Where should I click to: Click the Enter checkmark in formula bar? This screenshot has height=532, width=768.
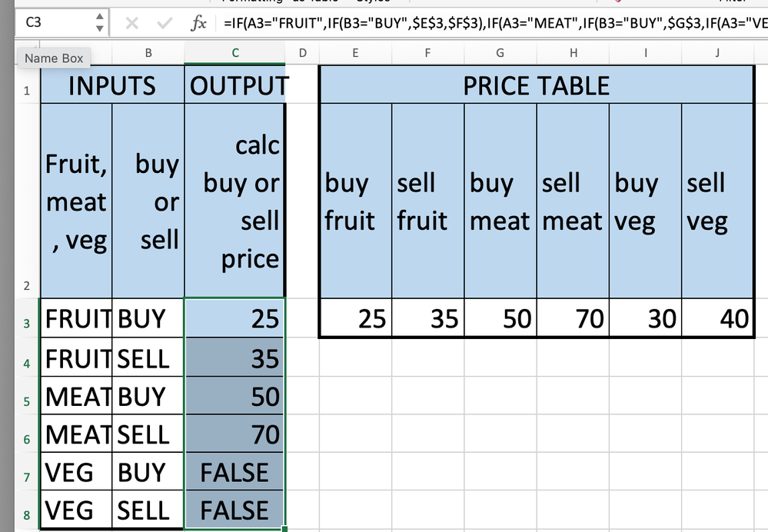coord(164,23)
